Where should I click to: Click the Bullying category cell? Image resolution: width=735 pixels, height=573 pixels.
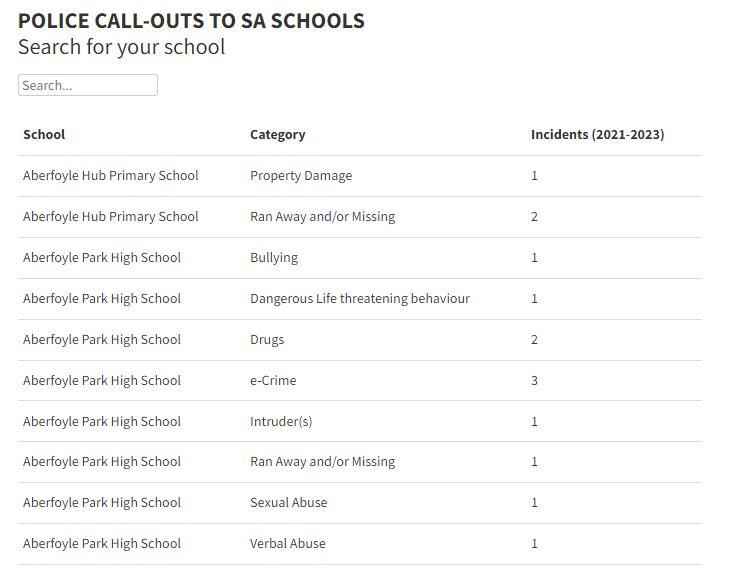[274, 257]
